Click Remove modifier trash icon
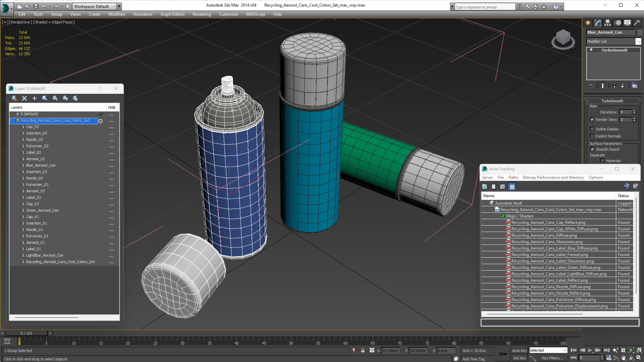 pos(623,86)
